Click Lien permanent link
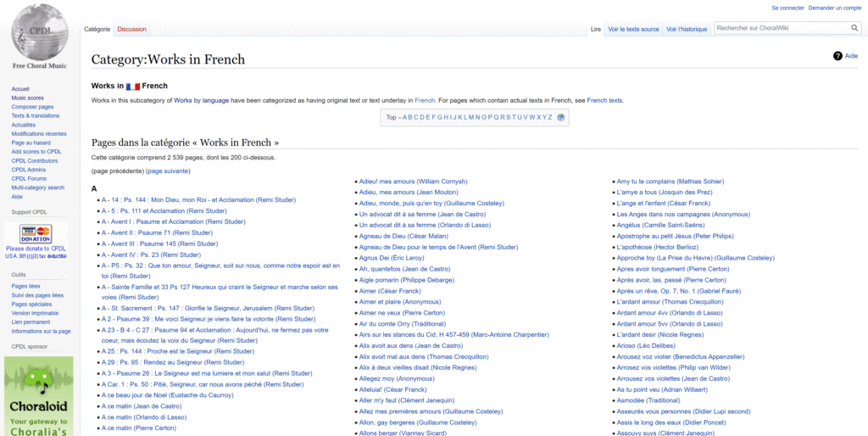The height and width of the screenshot is (436, 868). point(31,321)
